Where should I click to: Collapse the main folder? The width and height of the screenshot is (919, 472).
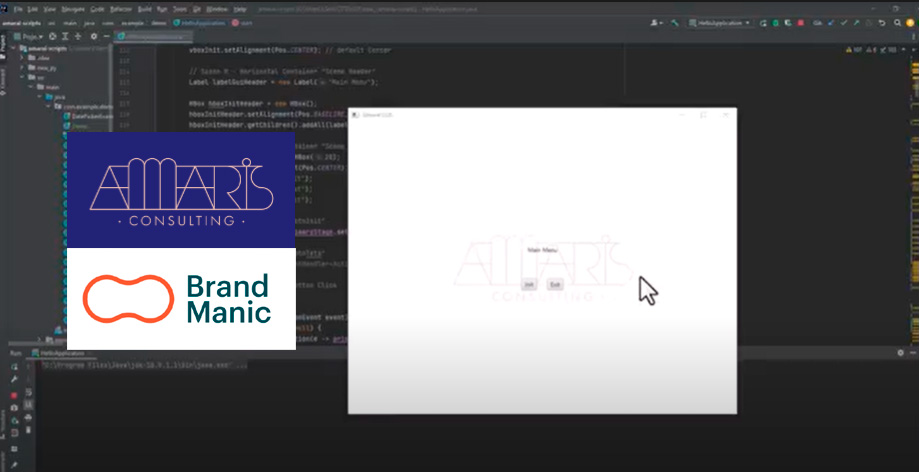pos(30,87)
